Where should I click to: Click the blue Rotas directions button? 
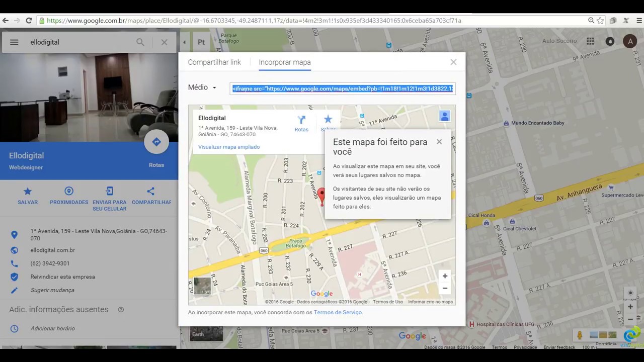(x=156, y=142)
